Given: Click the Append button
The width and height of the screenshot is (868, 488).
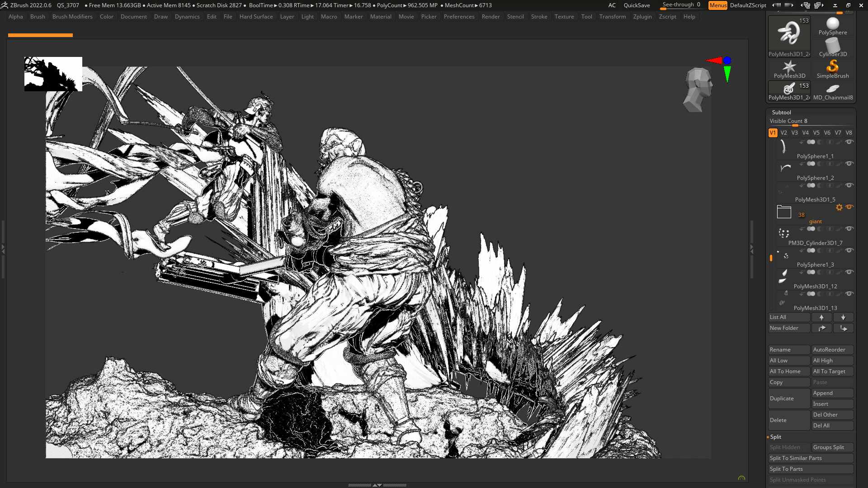Looking at the screenshot, I should tap(832, 393).
